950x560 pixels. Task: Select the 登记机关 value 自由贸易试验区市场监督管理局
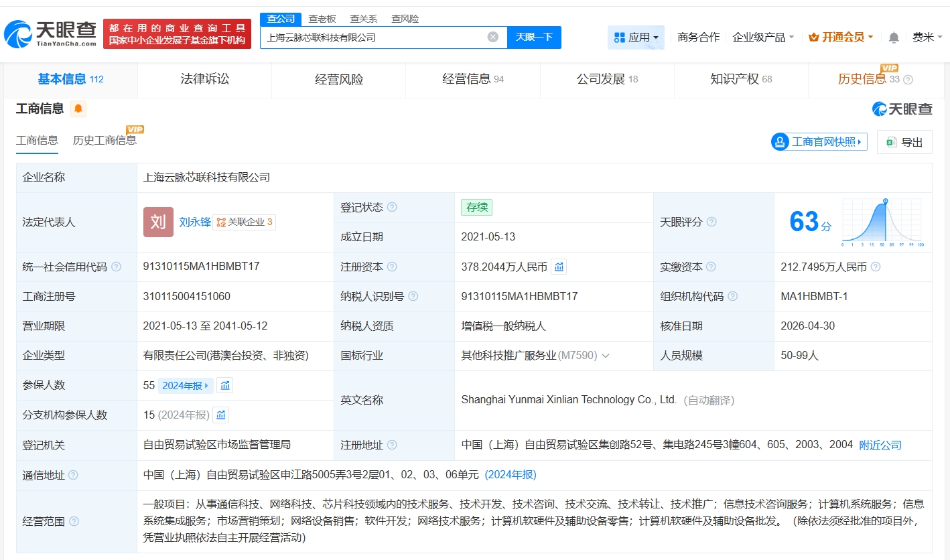tap(217, 445)
